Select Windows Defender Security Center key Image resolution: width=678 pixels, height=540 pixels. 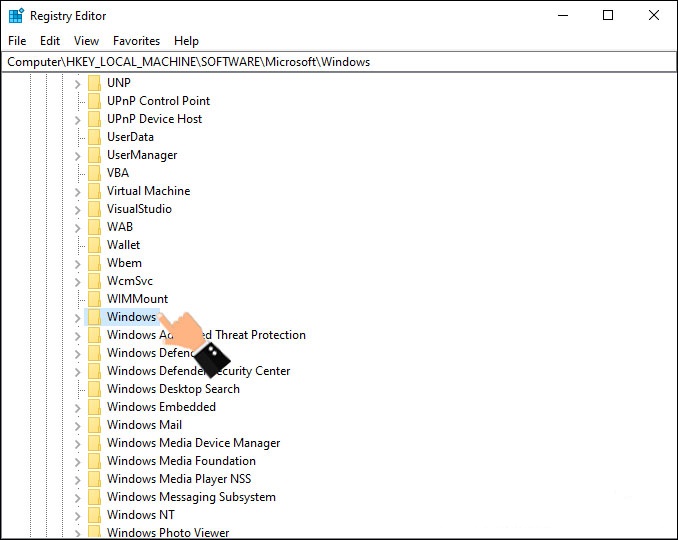pos(198,371)
